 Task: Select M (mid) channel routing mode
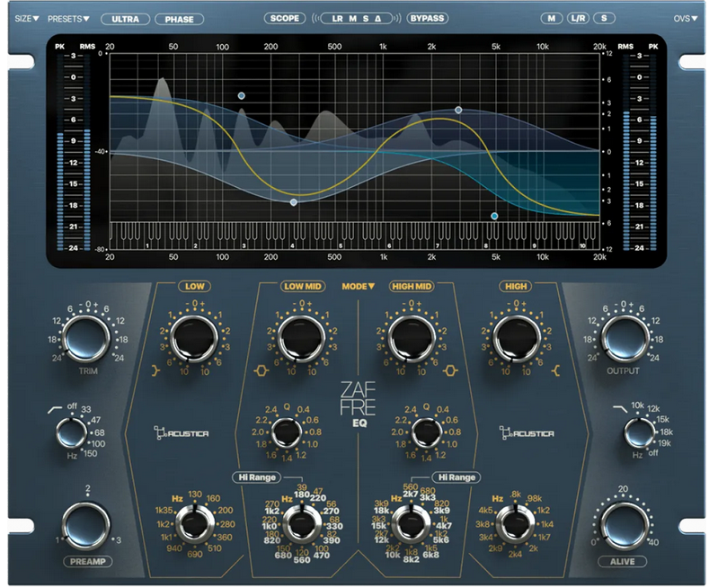[x=352, y=19]
